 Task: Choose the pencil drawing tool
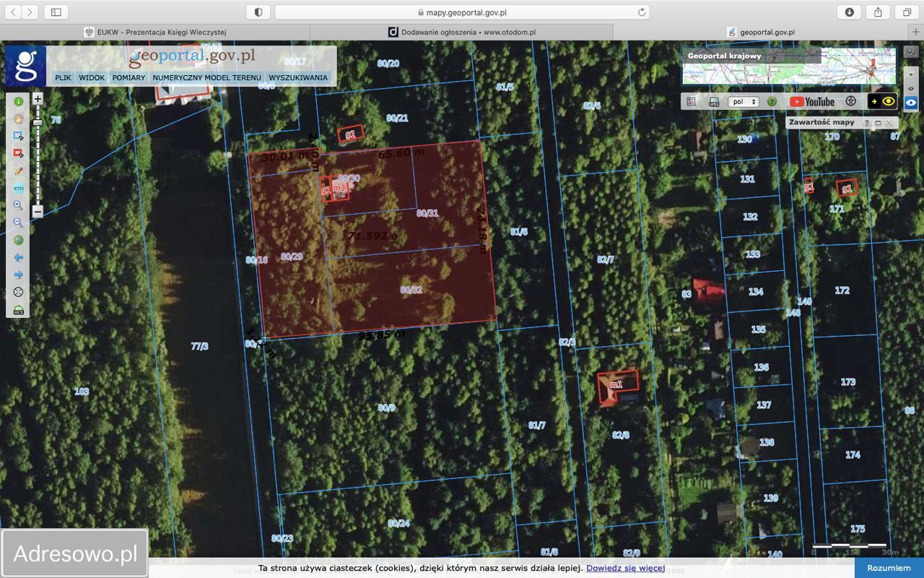pos(19,171)
